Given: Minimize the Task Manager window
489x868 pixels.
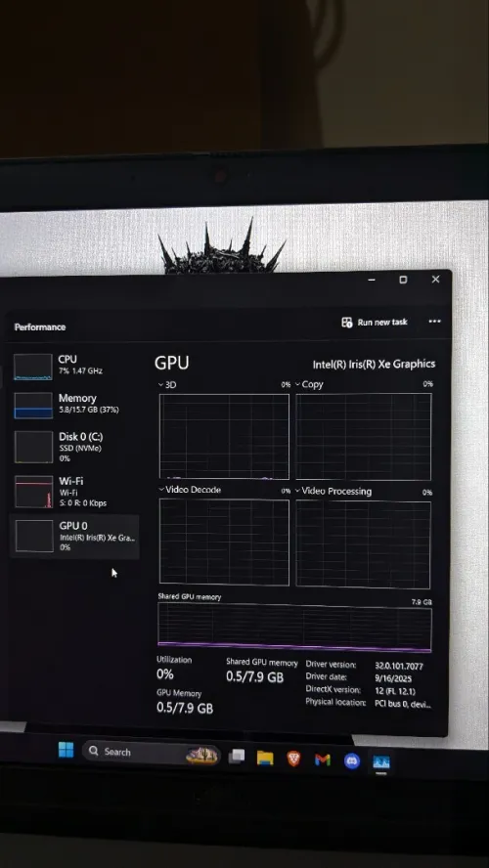Looking at the screenshot, I should tap(372, 281).
